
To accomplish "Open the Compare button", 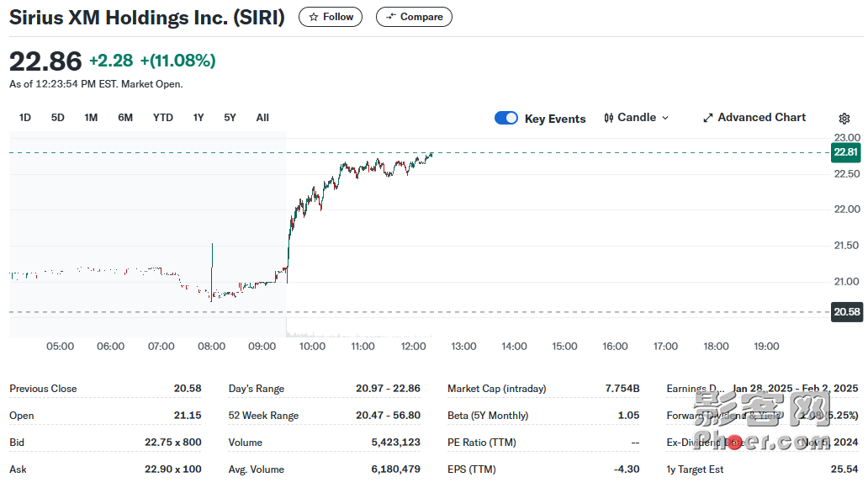I will [414, 17].
